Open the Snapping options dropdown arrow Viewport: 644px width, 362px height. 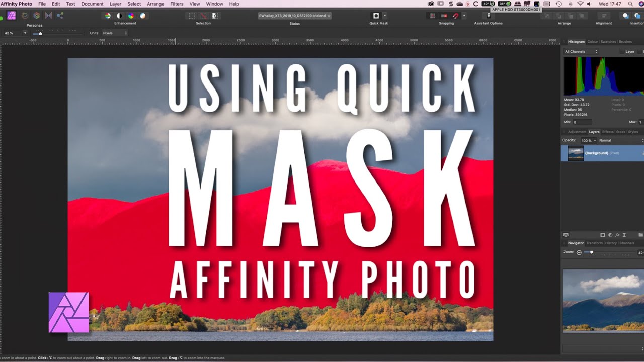click(464, 16)
